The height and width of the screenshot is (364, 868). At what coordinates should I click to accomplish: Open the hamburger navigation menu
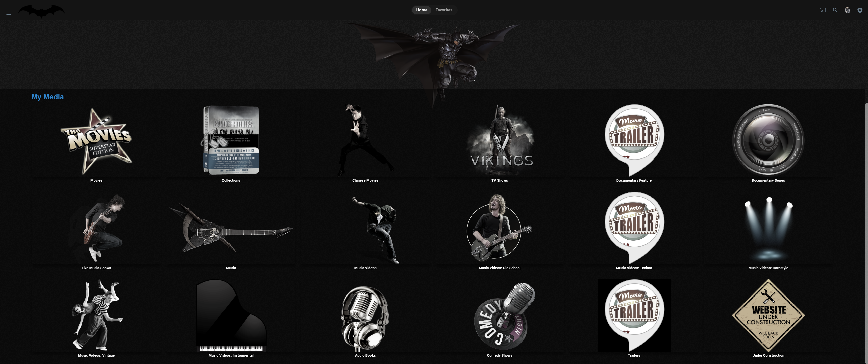tap(9, 13)
